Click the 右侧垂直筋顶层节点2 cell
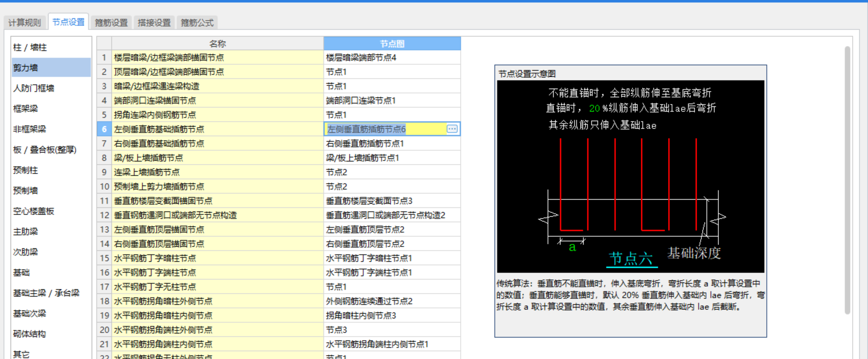868x359 pixels. [392, 244]
